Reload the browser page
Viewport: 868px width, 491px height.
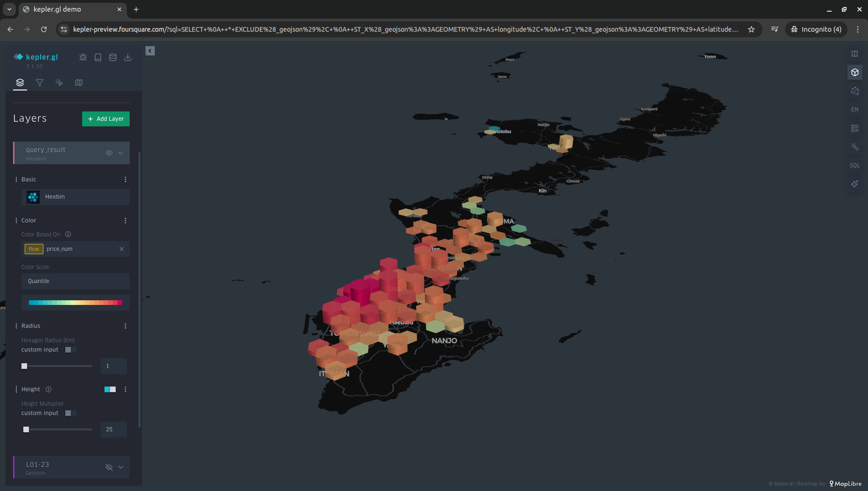coord(44,29)
